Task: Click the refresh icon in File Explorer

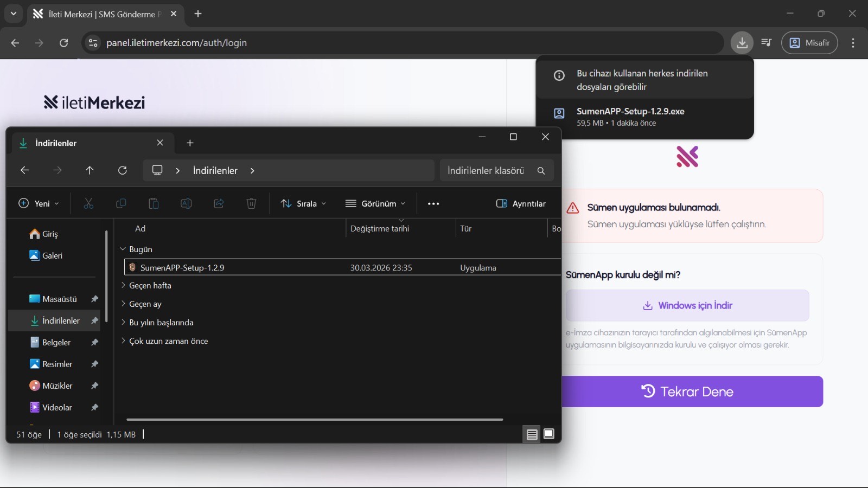Action: (x=123, y=170)
